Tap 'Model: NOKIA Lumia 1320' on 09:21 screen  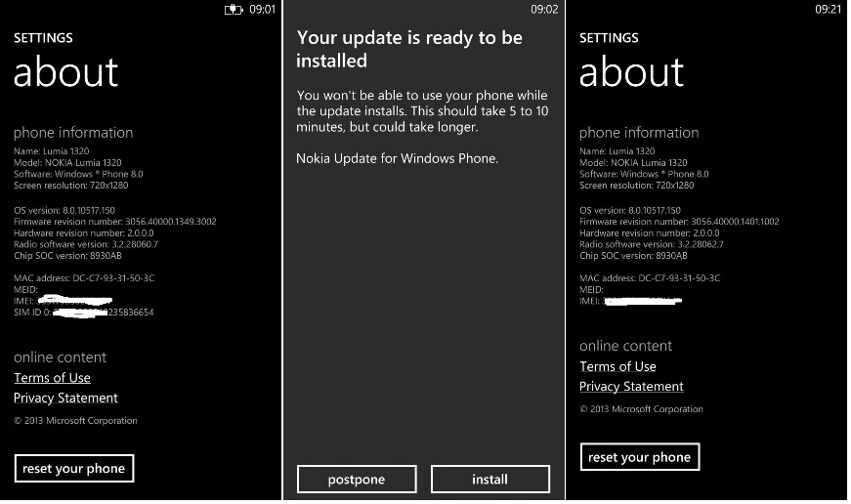click(633, 162)
